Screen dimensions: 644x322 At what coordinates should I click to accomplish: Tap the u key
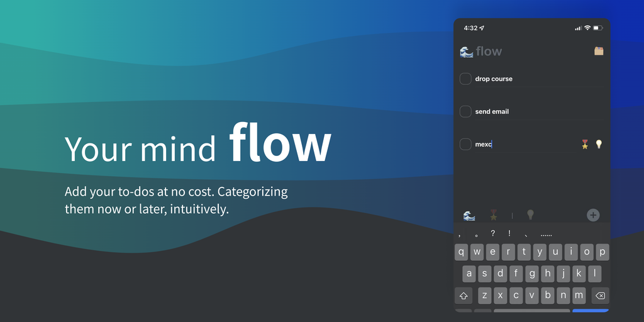pyautogui.click(x=555, y=252)
